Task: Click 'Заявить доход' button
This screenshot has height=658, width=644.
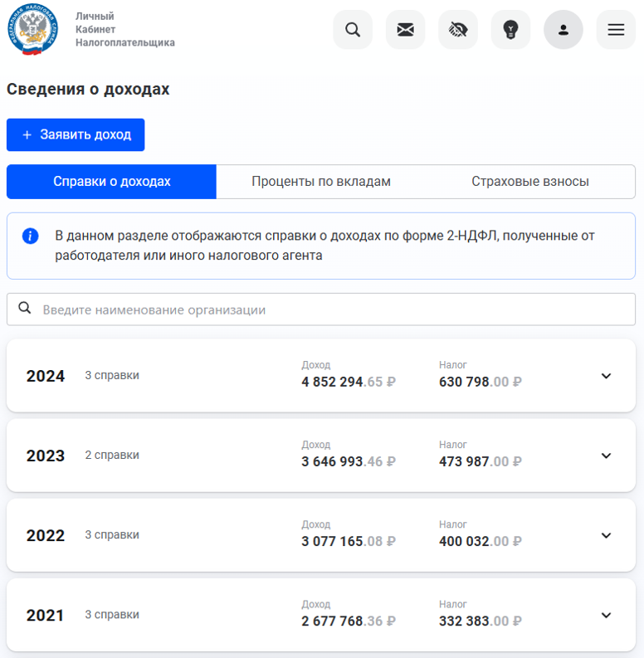Action: coord(76,134)
